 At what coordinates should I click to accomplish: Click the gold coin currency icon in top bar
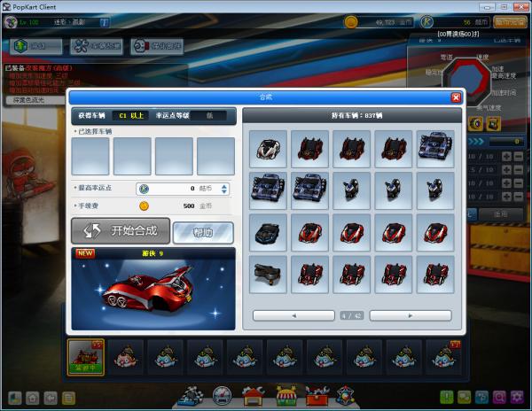[351, 22]
